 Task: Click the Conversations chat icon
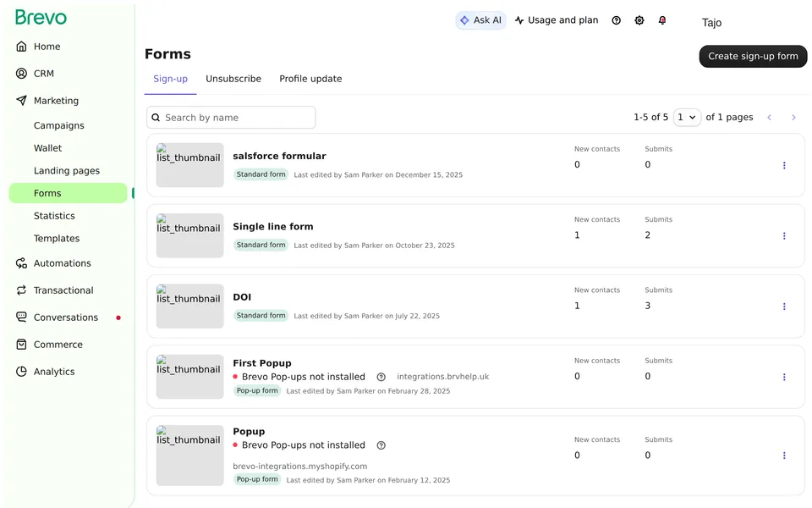coord(21,317)
